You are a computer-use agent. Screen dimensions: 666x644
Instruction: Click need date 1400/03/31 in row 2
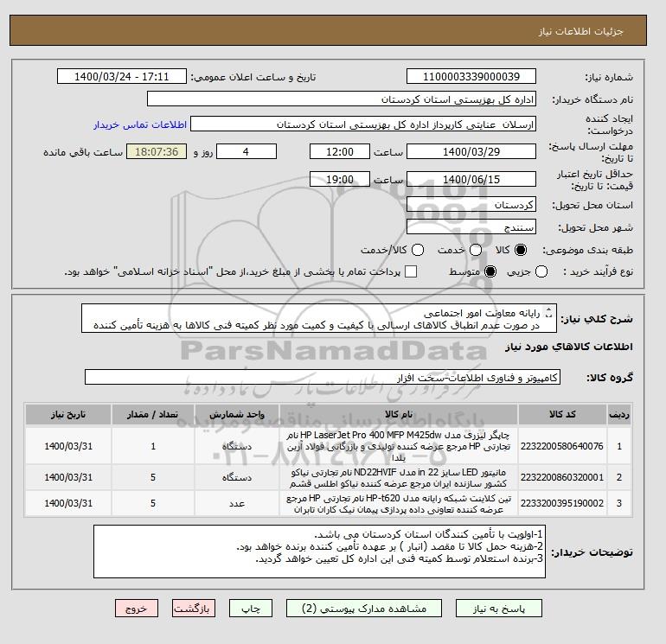[x=68, y=477]
